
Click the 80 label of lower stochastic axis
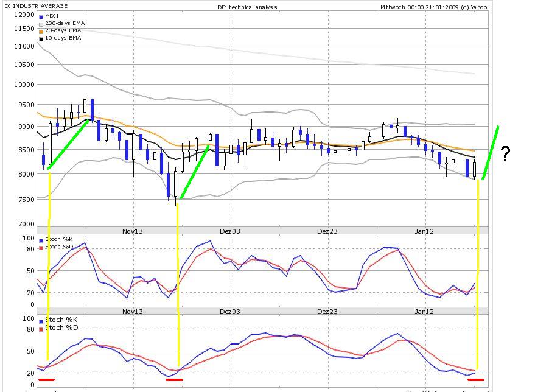[x=30, y=329]
